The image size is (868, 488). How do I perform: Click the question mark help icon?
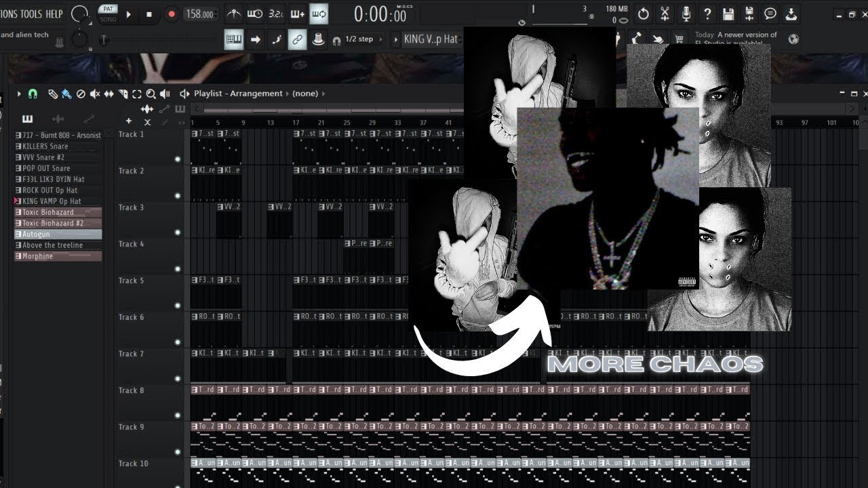[x=707, y=14]
